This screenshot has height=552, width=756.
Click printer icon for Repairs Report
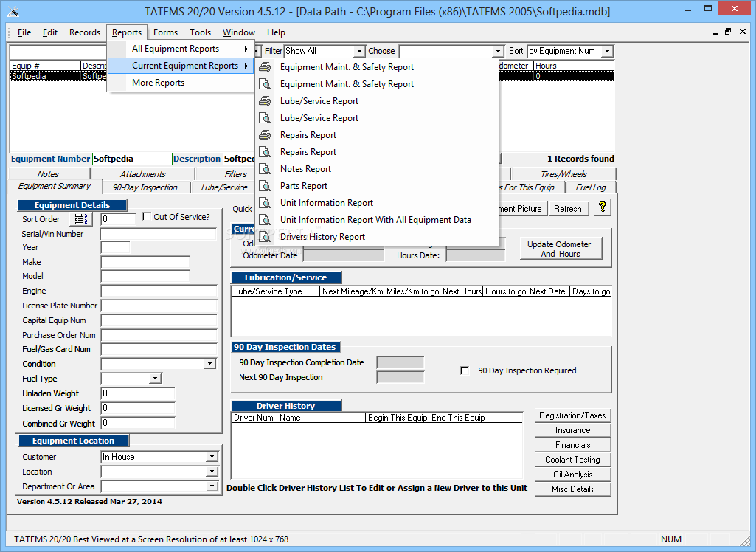click(x=265, y=135)
